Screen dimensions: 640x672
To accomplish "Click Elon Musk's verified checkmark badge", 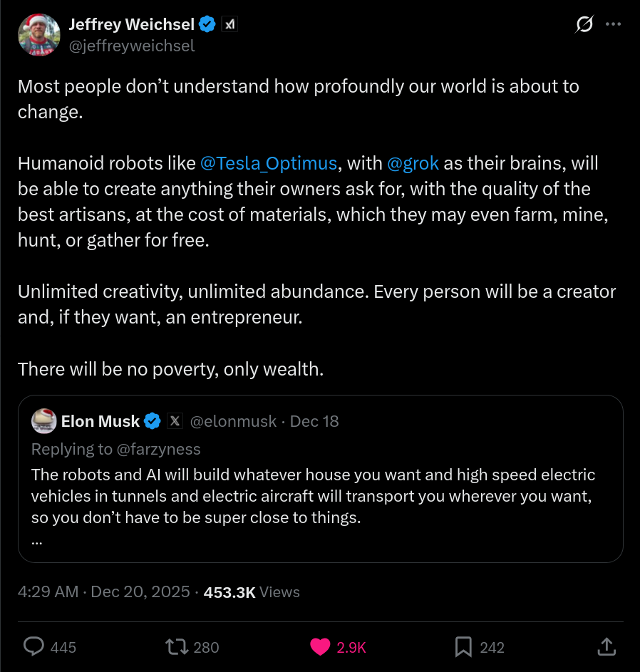I will (x=152, y=421).
